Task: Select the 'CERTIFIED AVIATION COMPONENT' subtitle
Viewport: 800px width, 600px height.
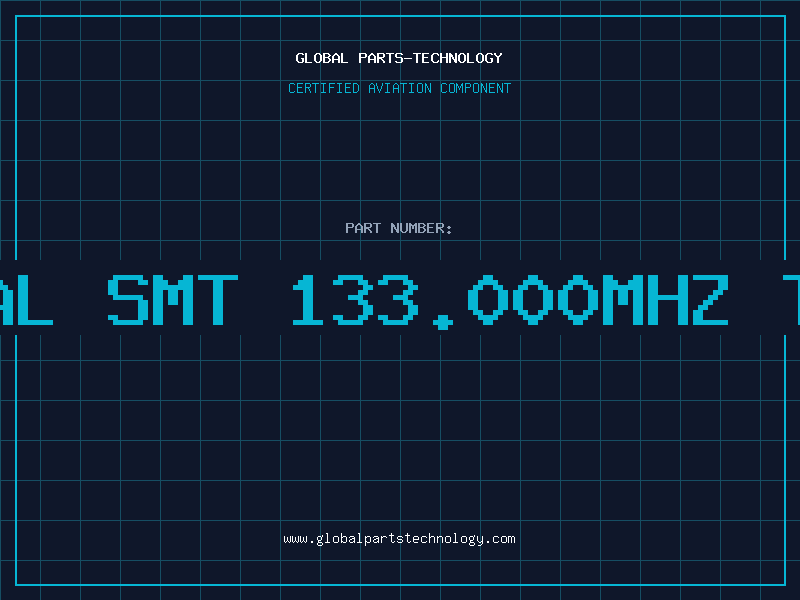Action: 399,88
